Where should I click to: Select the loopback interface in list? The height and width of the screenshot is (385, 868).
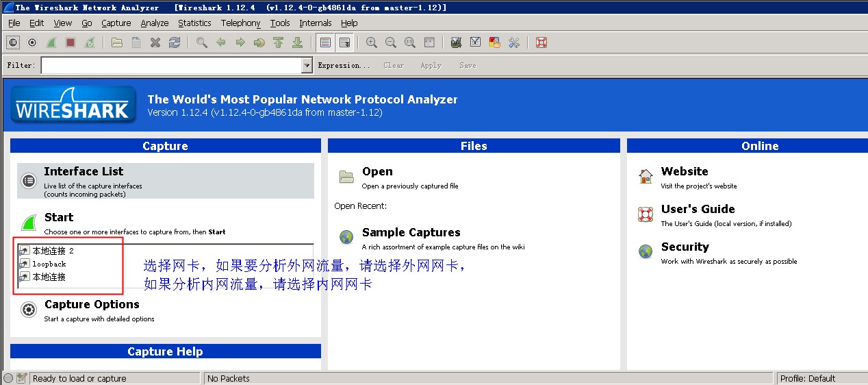point(49,264)
